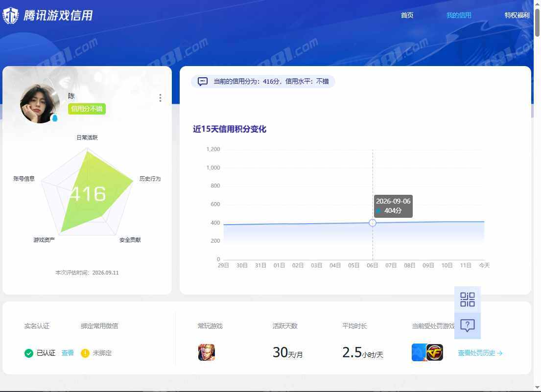Click the 1,200 value on chart y-axis

[x=213, y=149]
